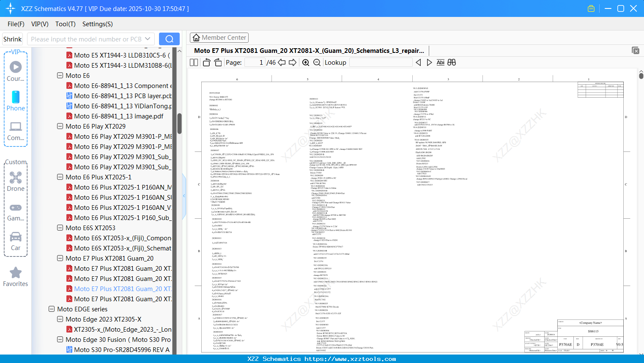Viewport: 644px width, 363px height.
Task: Open Favorites in the sidebar
Action: pos(16,277)
